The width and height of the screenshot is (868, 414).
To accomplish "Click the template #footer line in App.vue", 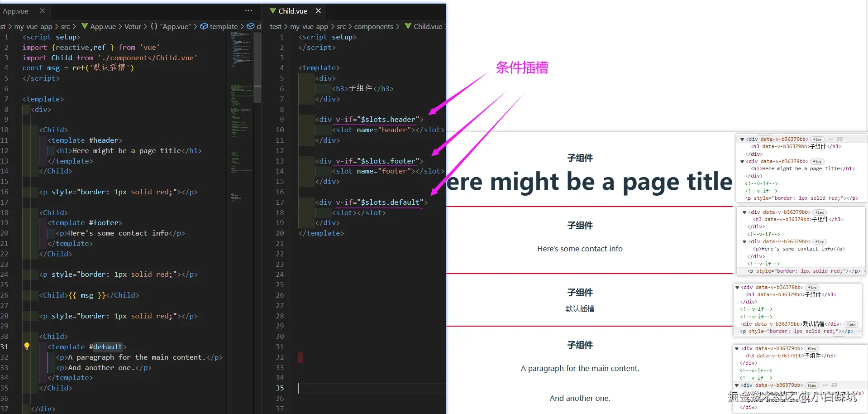I will pyautogui.click(x=85, y=223).
